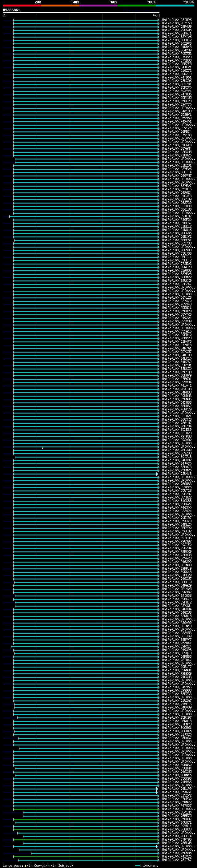This screenshot has height=868, width=197.
Task: Select the UniRef100_A7SRV8 label
Action: coord(177,57)
